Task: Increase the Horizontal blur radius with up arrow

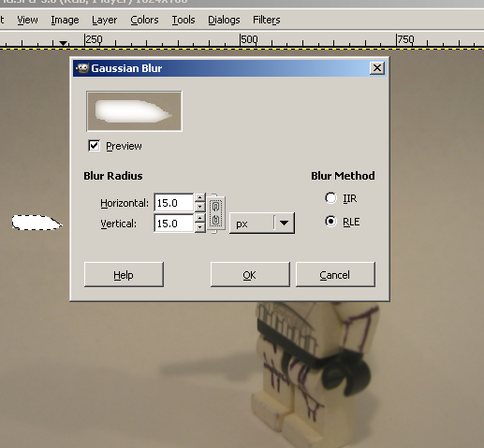Action: (x=199, y=197)
